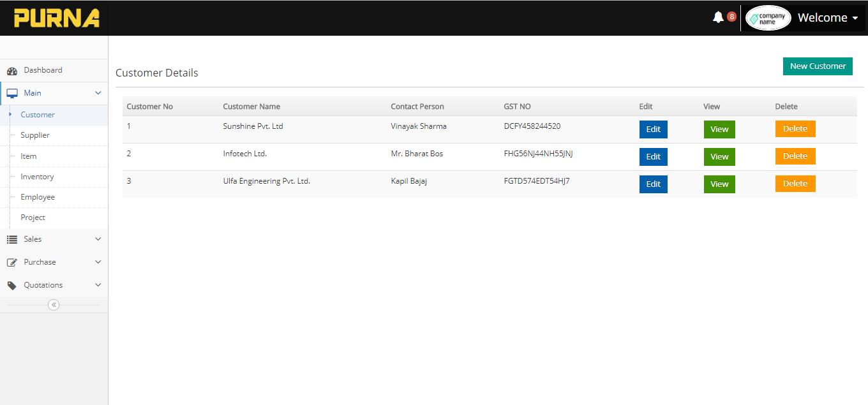Delete the Ulfa Engineering customer
868x405 pixels.
click(795, 184)
